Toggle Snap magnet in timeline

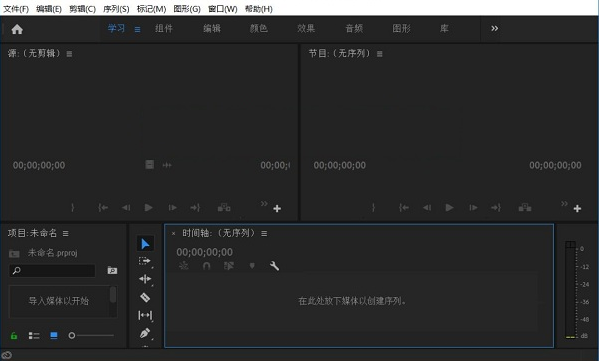click(206, 265)
